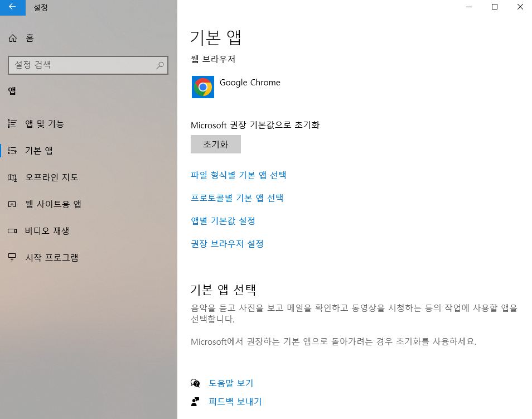
Task: Minimize the 설정 window
Action: pos(469,7)
